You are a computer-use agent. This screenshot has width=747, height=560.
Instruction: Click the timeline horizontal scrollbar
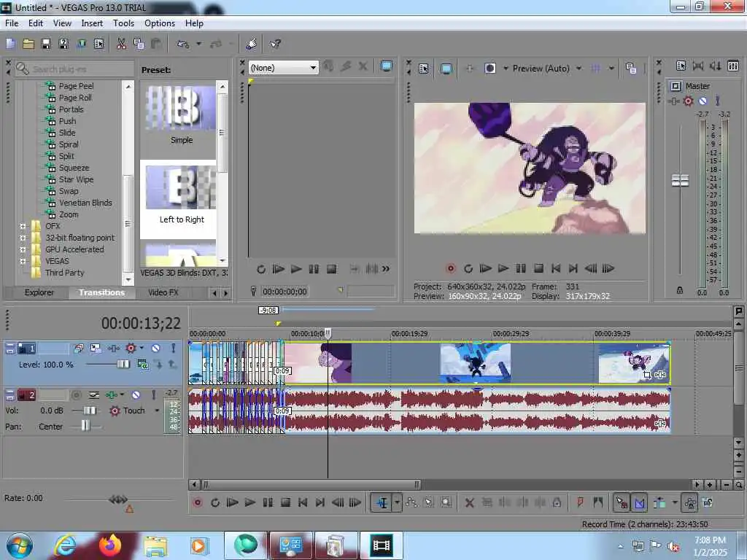click(x=310, y=485)
